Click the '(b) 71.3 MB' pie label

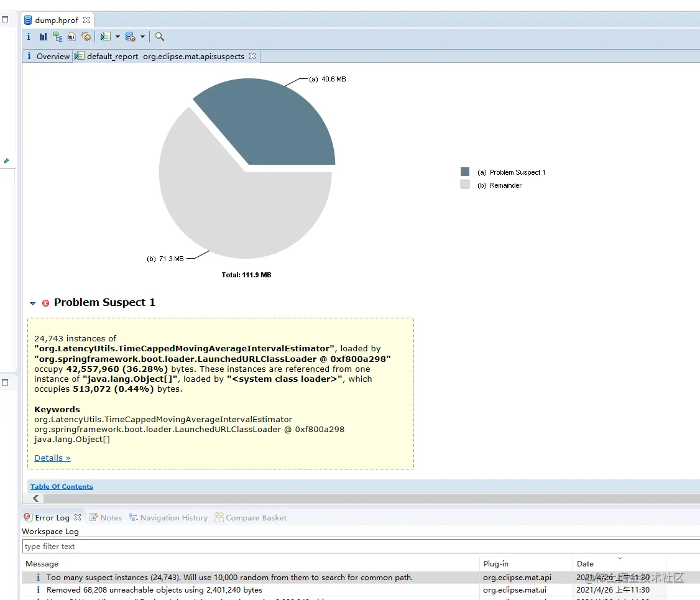165,259
